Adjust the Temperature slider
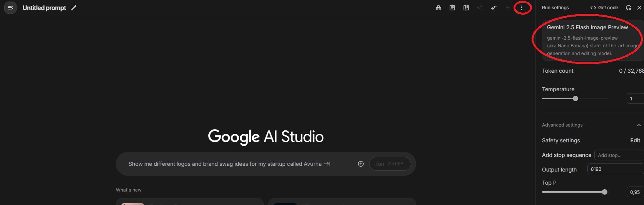644x205 pixels. pyautogui.click(x=575, y=98)
